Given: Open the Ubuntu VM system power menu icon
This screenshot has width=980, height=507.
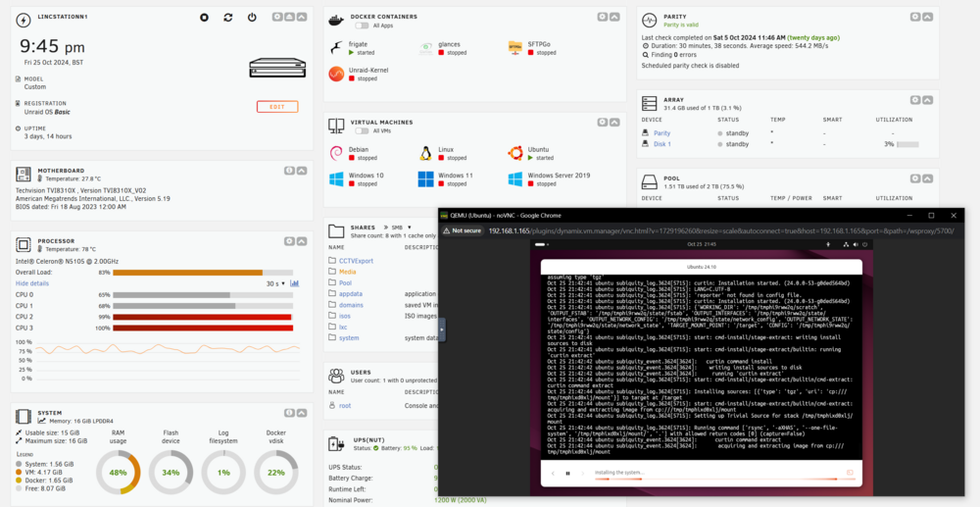Looking at the screenshot, I should click(865, 244).
